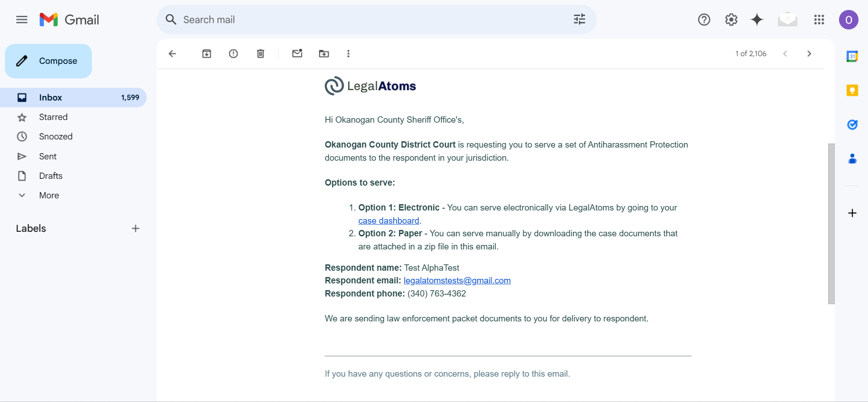Click the Get add-ons plus icon

pyautogui.click(x=852, y=213)
